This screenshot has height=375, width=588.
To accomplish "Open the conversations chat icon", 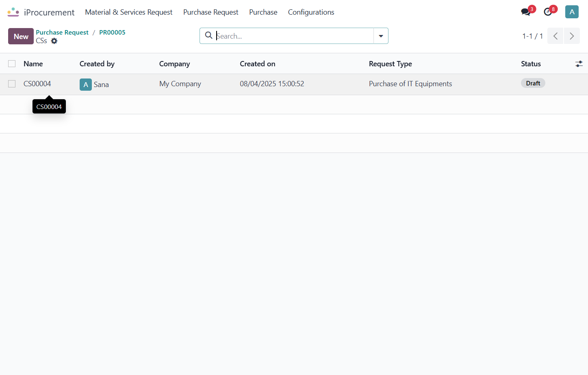I will point(526,12).
